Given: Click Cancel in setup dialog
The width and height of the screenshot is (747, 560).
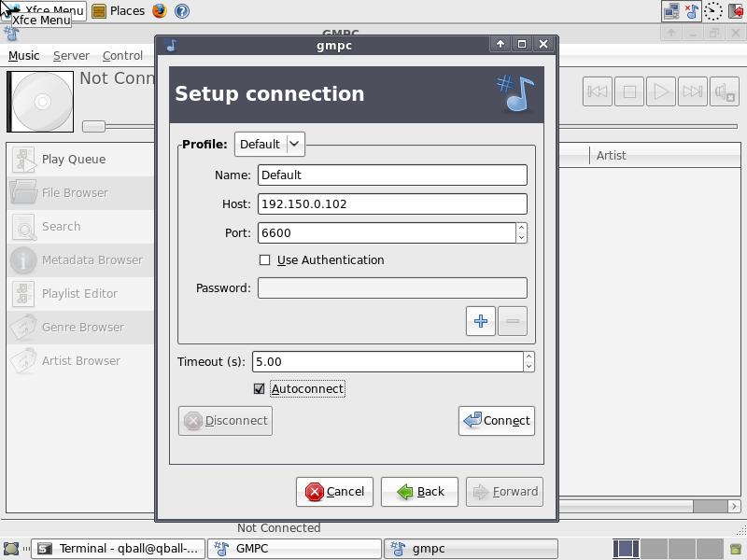Looking at the screenshot, I should 334,492.
